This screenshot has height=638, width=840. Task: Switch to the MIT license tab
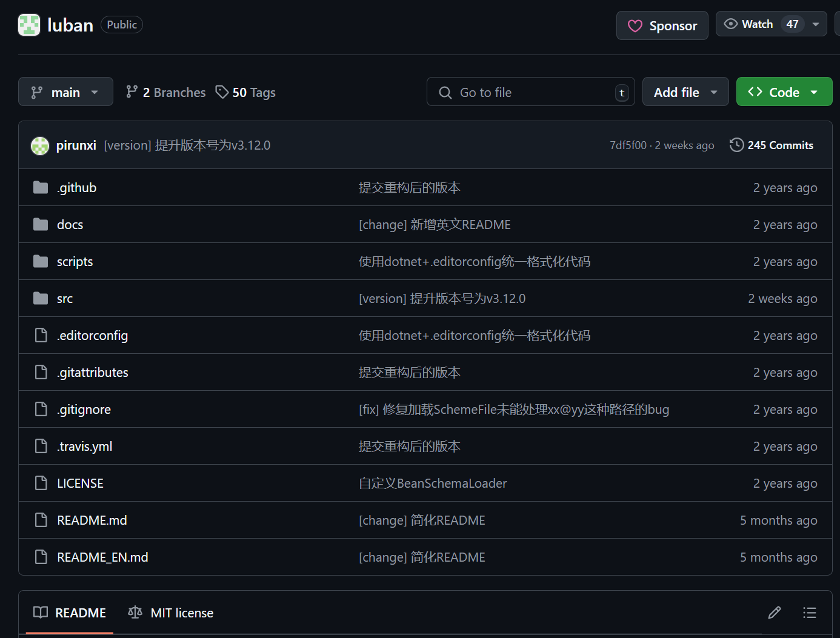pos(182,613)
